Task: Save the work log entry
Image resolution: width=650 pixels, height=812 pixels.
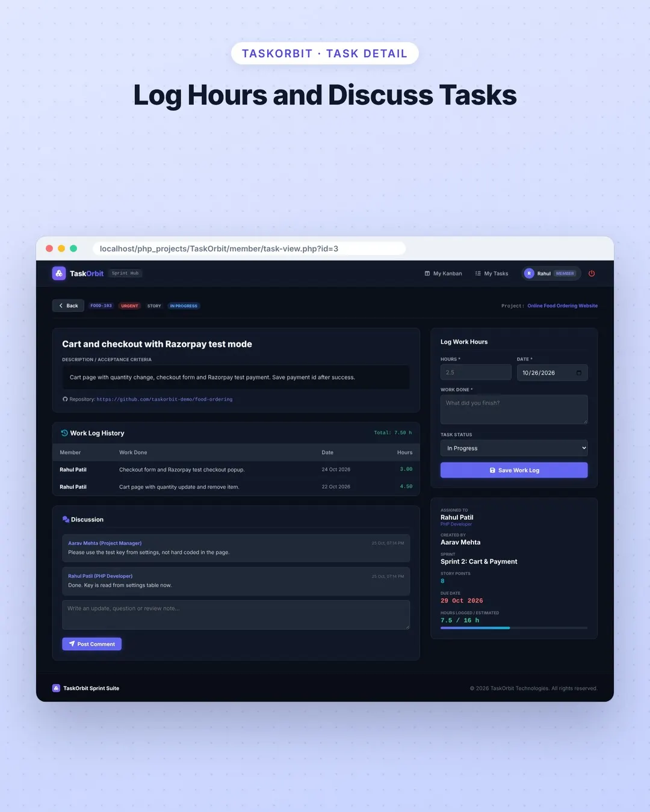Action: (514, 470)
